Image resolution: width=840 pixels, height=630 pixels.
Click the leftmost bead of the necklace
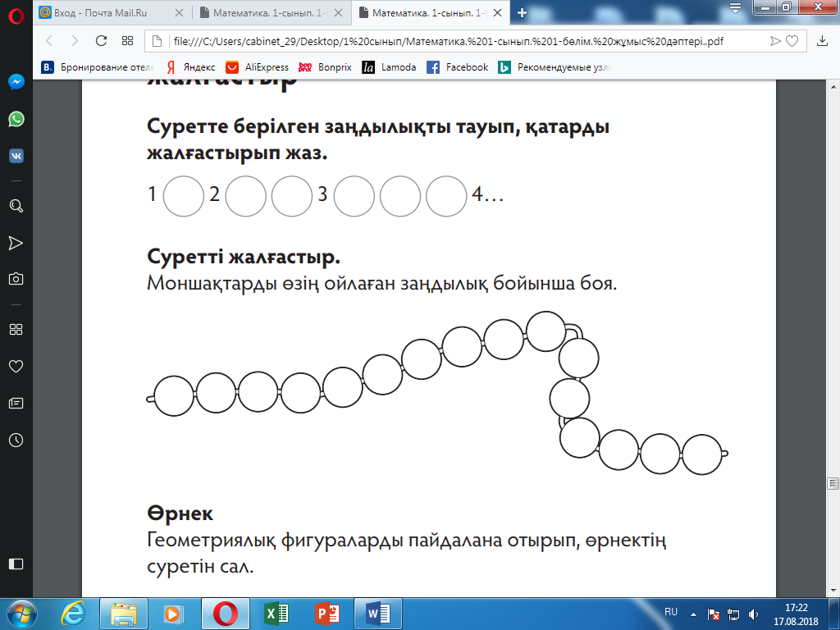pos(174,396)
